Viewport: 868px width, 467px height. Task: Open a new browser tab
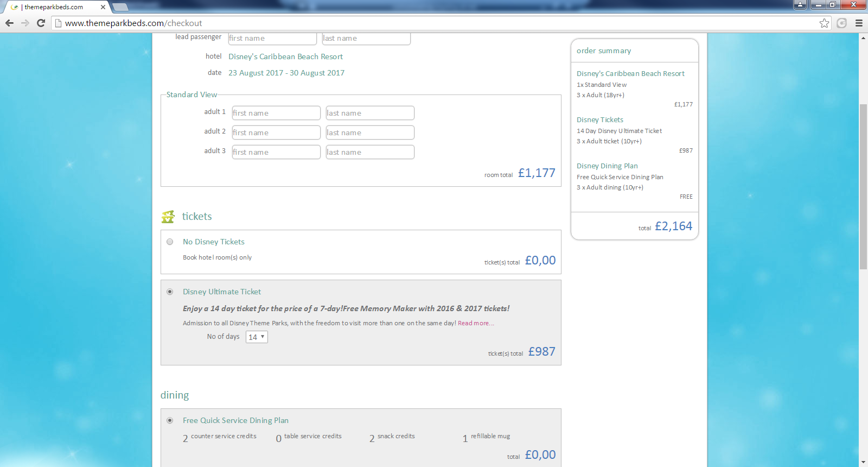tap(120, 7)
